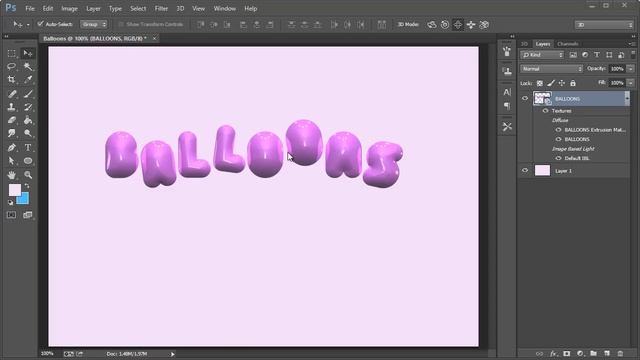Open the Opacity slider dropdown arrow
Image resolution: width=640 pixels, height=360 pixels.
point(631,69)
